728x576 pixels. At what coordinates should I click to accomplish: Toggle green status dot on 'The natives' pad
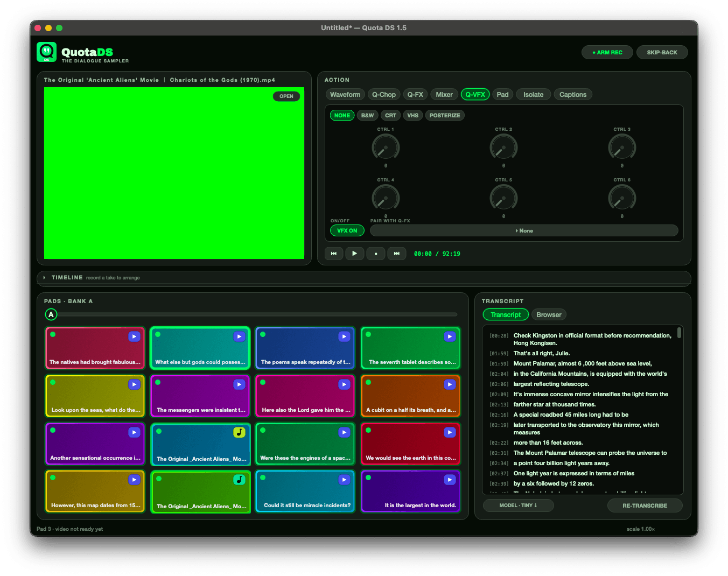53,334
